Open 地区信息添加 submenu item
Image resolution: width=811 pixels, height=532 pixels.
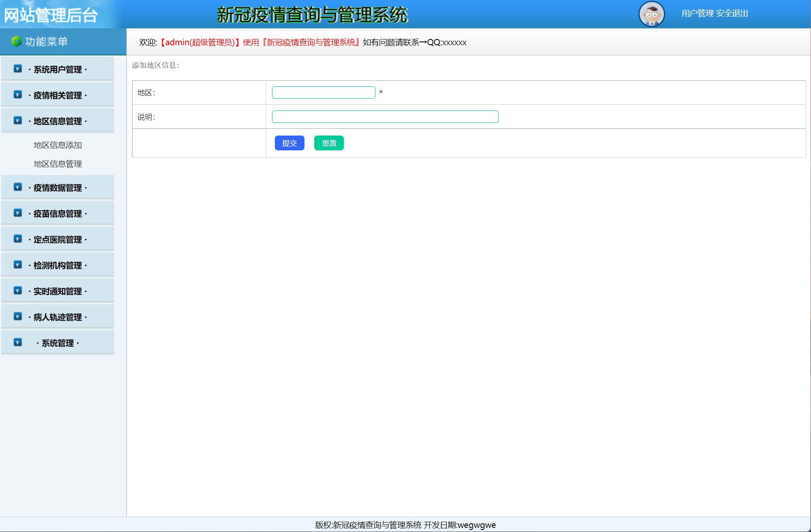click(x=58, y=145)
